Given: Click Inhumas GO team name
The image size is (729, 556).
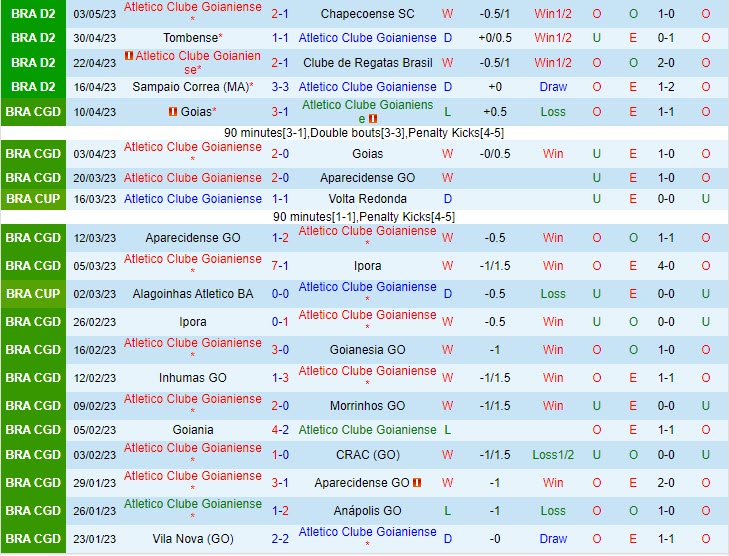Looking at the screenshot, I should click(192, 378).
